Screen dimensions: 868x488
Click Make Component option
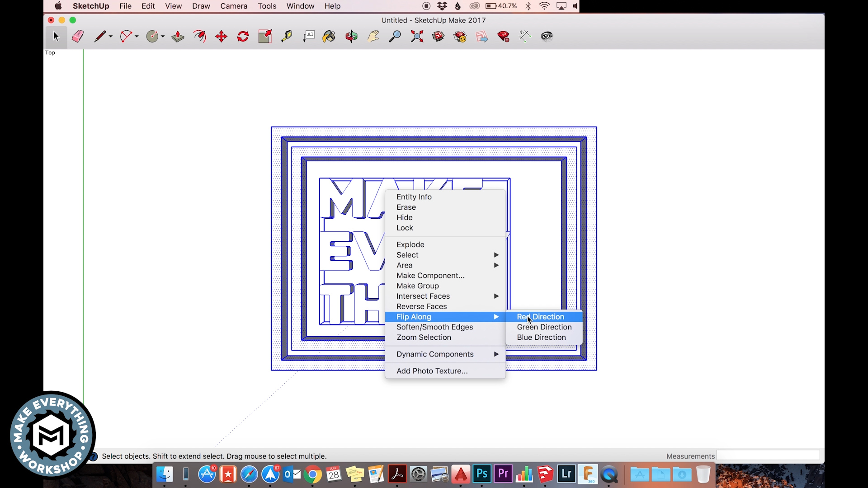[430, 275]
